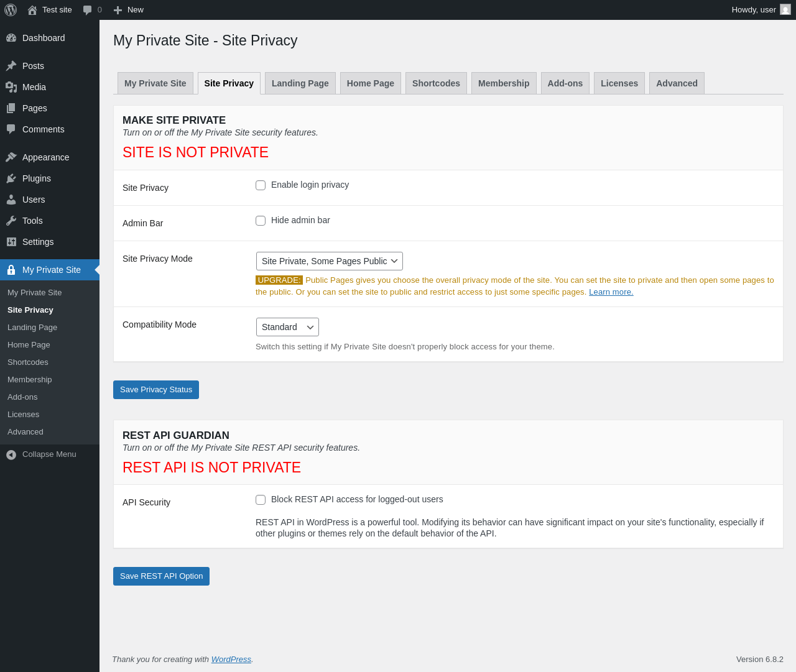The height and width of the screenshot is (672, 796).
Task: Check Block REST API access for logged-out users
Action: (x=261, y=500)
